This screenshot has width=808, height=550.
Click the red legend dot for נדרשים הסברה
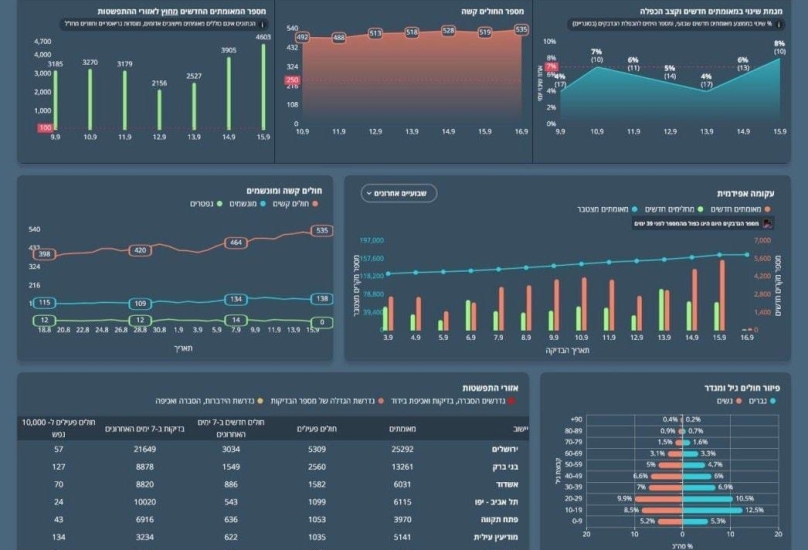click(x=512, y=400)
